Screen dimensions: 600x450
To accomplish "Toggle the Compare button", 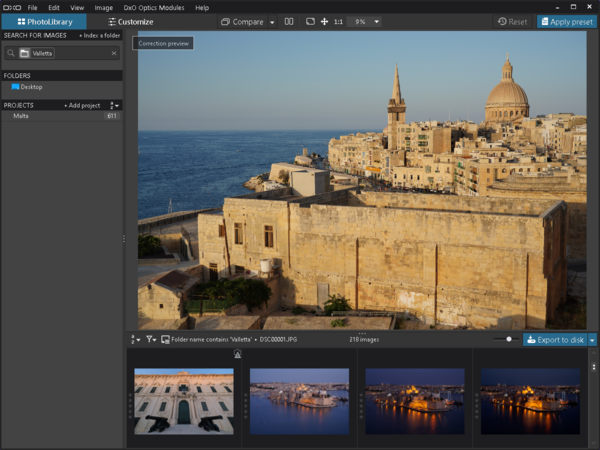I will pyautogui.click(x=242, y=21).
